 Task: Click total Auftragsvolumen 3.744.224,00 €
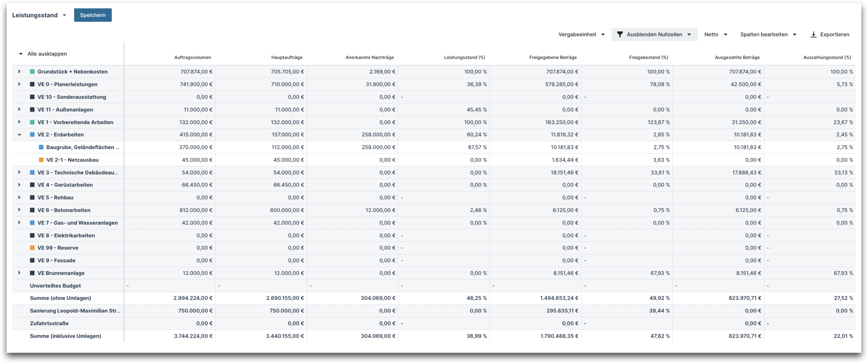click(193, 336)
